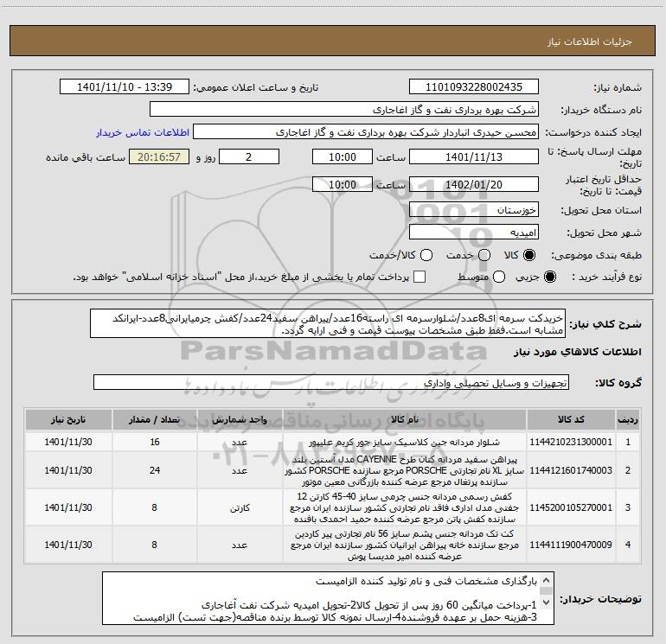Select item code 1144210231300001

click(x=571, y=442)
